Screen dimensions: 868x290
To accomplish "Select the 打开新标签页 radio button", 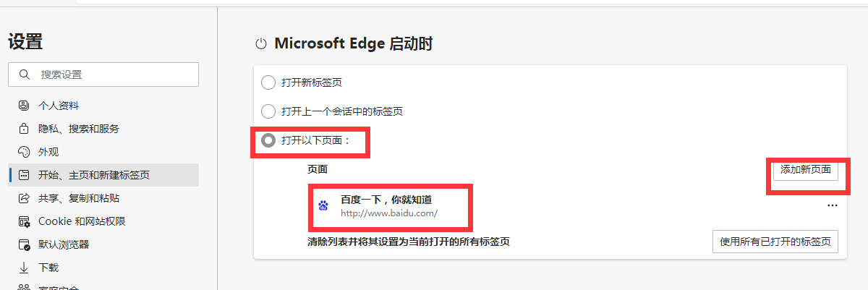I will (268, 82).
